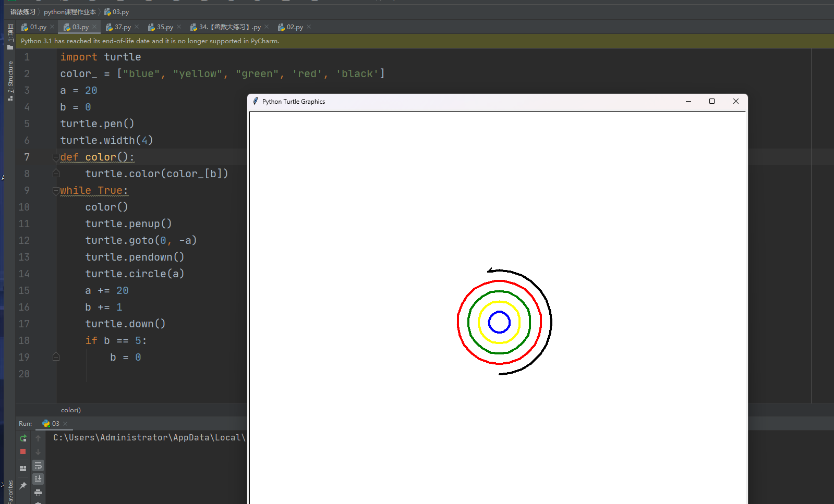The height and width of the screenshot is (504, 834).
Task: Maximize the Python Turtle Graphics window
Action: point(712,101)
